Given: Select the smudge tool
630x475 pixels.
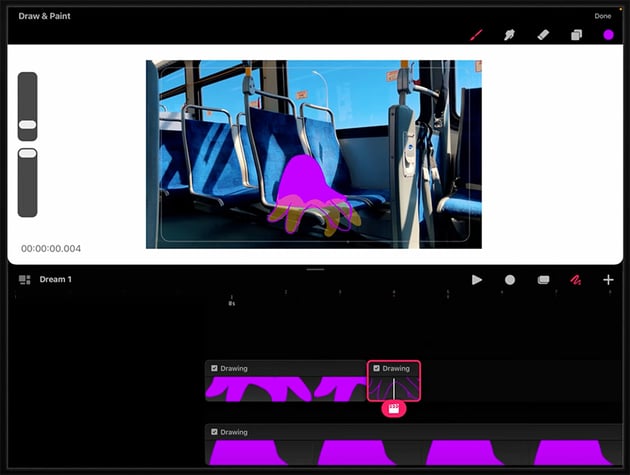Looking at the screenshot, I should 509,35.
